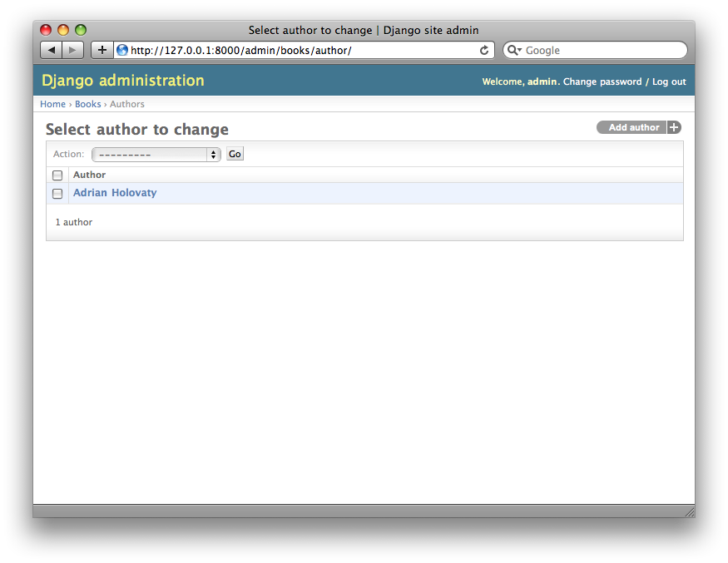
Task: Check the box next to Adrian Holovaty
Action: [57, 194]
